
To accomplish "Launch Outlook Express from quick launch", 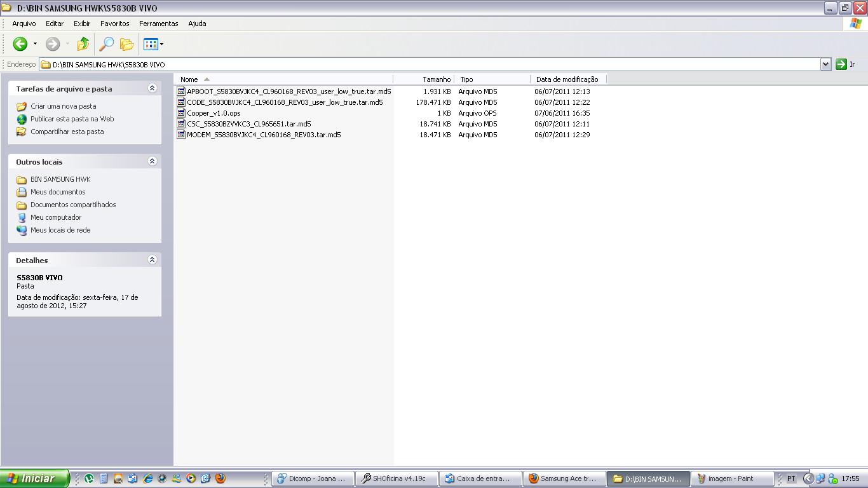I will pos(133,478).
